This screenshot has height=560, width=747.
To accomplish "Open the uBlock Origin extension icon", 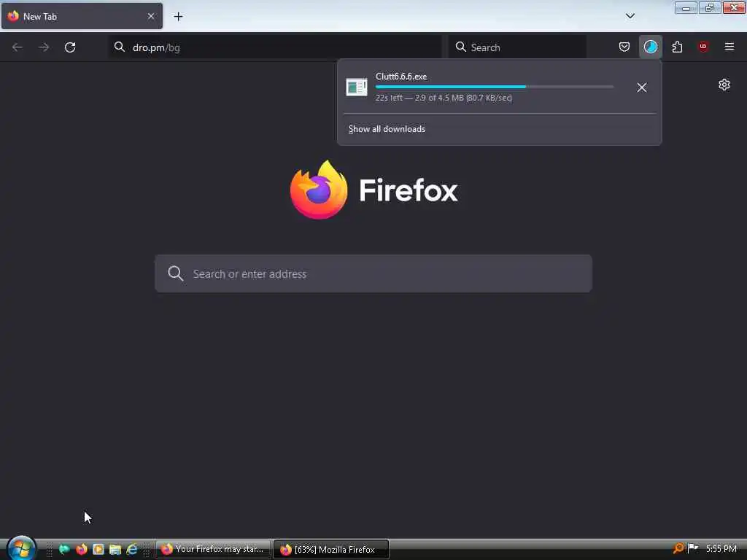I will click(x=703, y=47).
